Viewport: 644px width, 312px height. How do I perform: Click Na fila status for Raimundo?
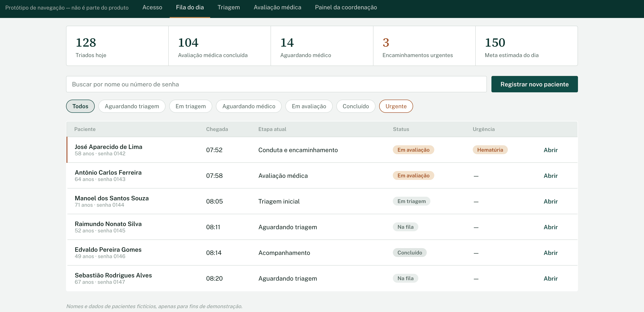click(x=405, y=227)
